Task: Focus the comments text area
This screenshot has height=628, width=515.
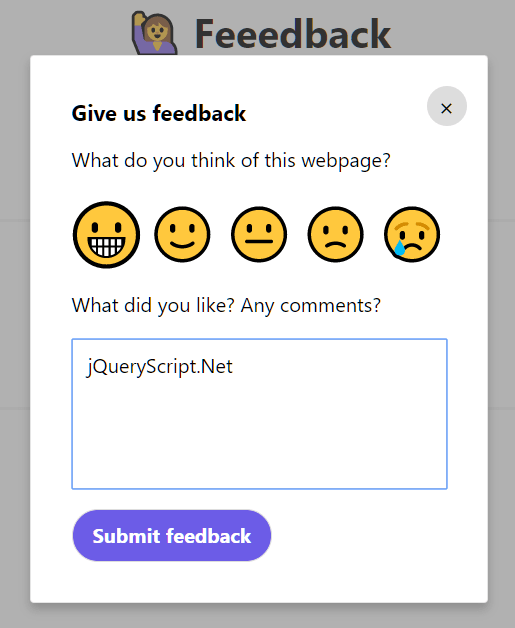Action: (x=260, y=414)
